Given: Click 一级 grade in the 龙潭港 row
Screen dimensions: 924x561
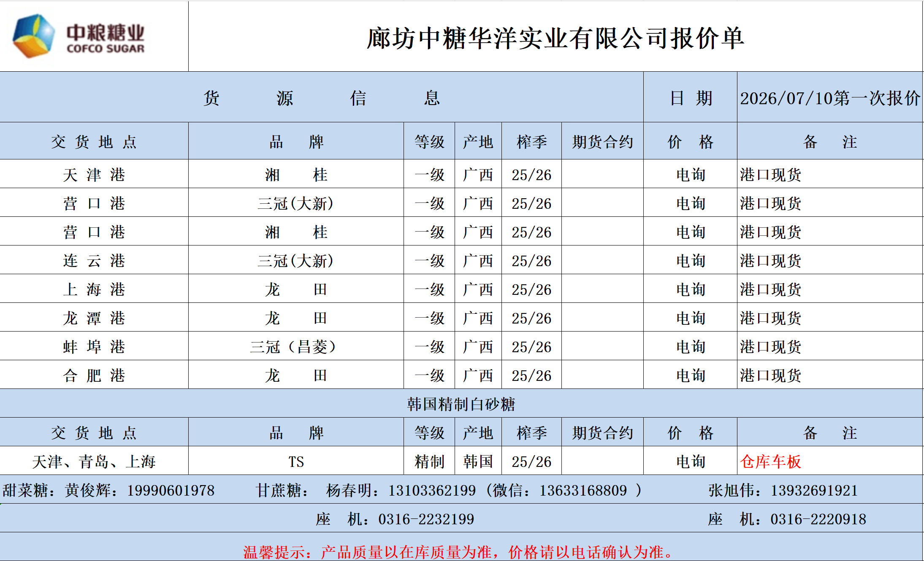Looking at the screenshot, I should tap(429, 318).
